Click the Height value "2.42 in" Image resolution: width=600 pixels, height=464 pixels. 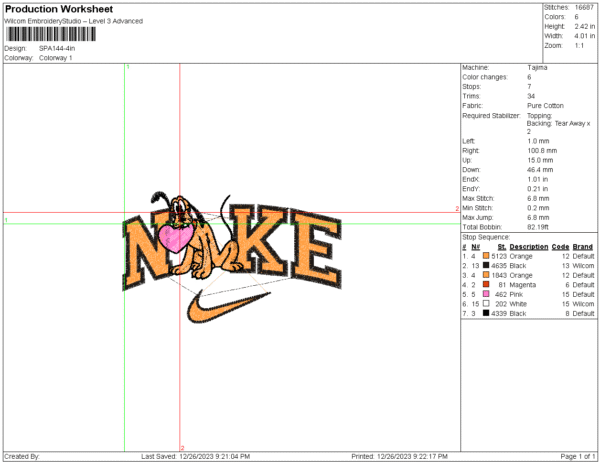584,26
